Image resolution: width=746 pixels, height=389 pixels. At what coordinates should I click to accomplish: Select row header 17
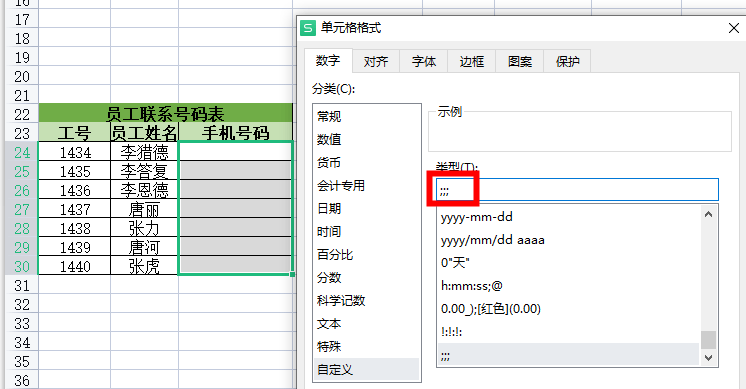(x=22, y=19)
